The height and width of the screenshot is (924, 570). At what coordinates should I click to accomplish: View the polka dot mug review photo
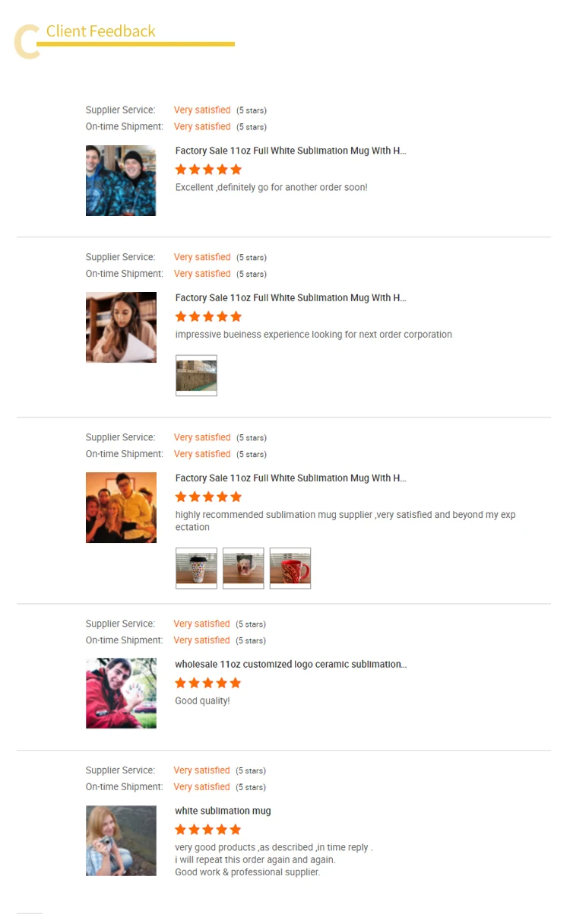click(196, 568)
